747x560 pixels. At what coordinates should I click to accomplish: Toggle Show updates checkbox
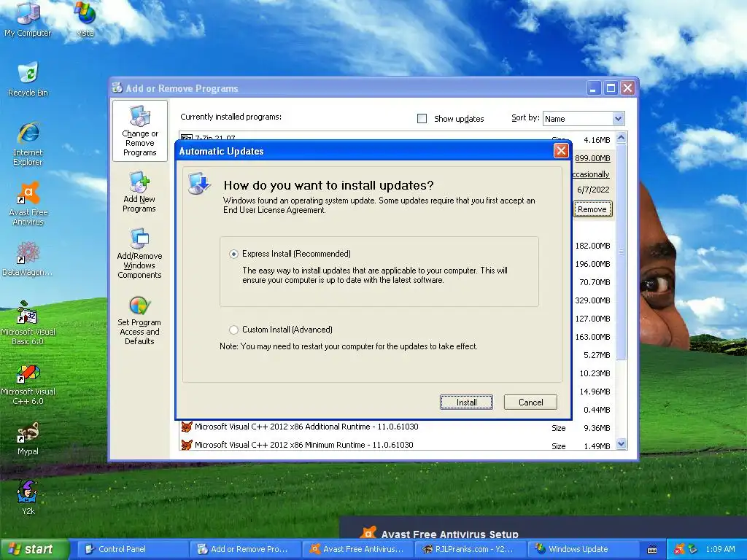pyautogui.click(x=422, y=119)
